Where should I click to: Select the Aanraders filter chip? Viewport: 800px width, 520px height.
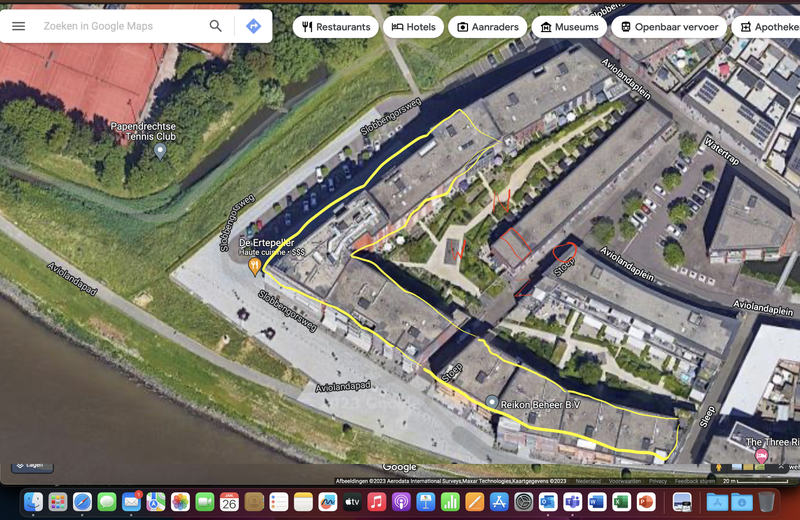tap(487, 27)
